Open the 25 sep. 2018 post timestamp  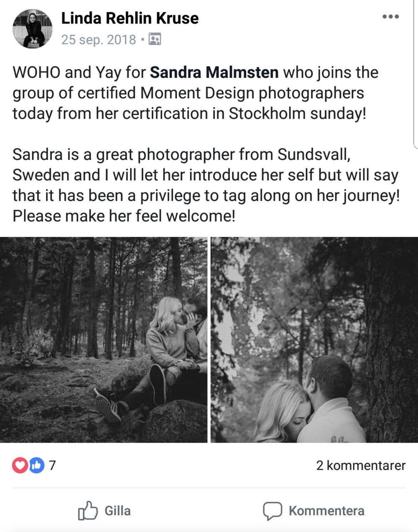coord(99,39)
